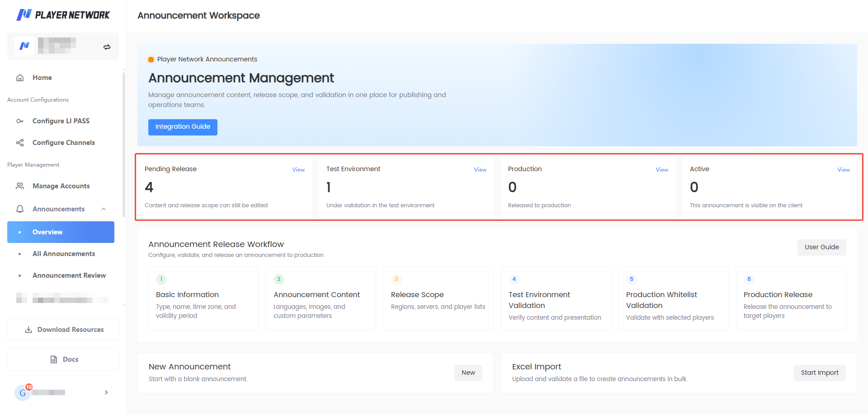Image resolution: width=868 pixels, height=415 pixels.
Task: Click the sidebar vertical scrollbar
Action: pyautogui.click(x=124, y=145)
